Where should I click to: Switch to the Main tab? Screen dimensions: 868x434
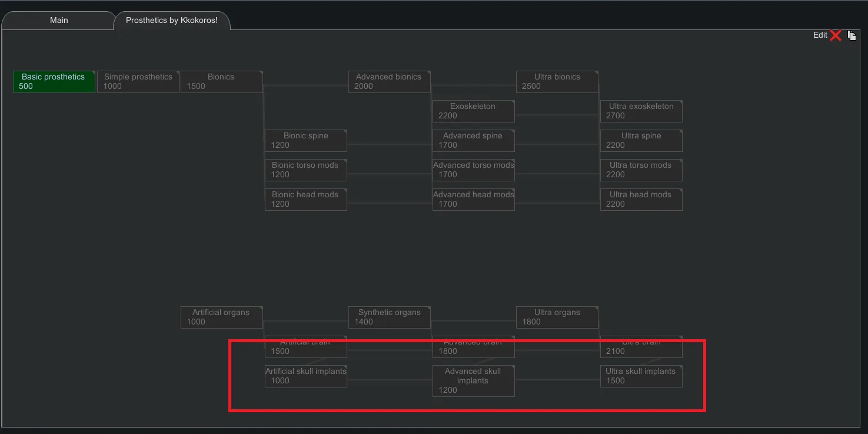click(59, 20)
